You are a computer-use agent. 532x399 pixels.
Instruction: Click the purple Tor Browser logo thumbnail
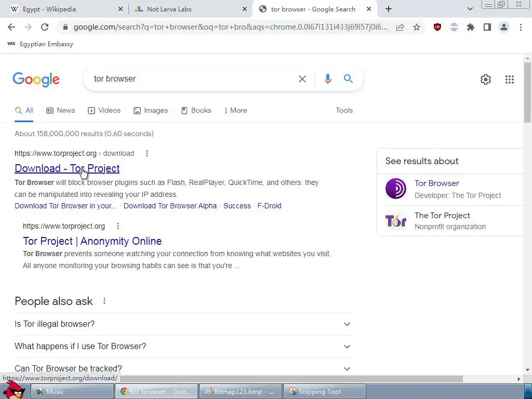tap(395, 189)
